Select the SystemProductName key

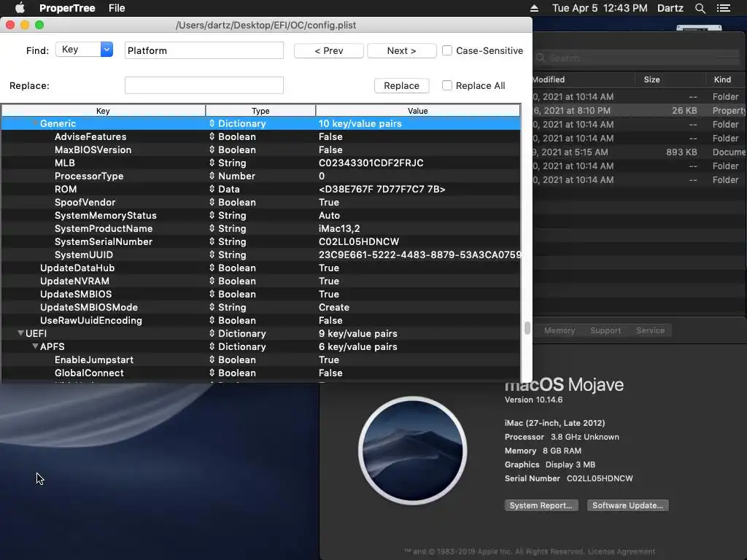pyautogui.click(x=104, y=228)
